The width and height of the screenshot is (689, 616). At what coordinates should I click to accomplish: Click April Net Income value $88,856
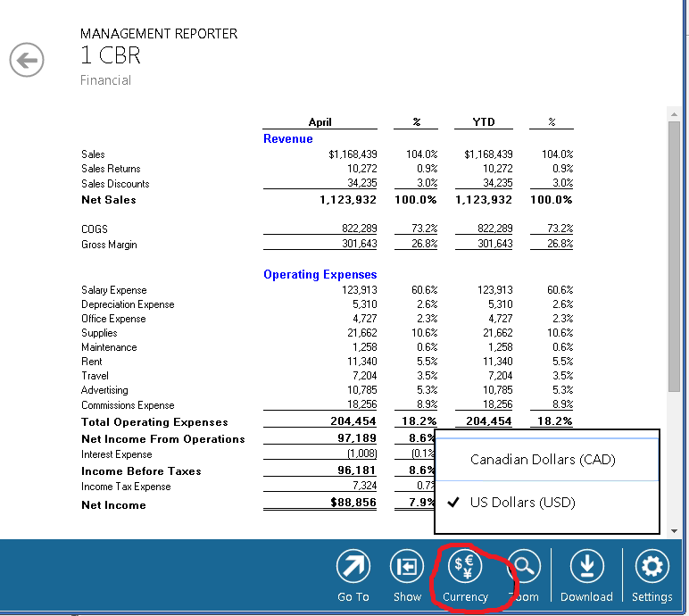(x=353, y=502)
